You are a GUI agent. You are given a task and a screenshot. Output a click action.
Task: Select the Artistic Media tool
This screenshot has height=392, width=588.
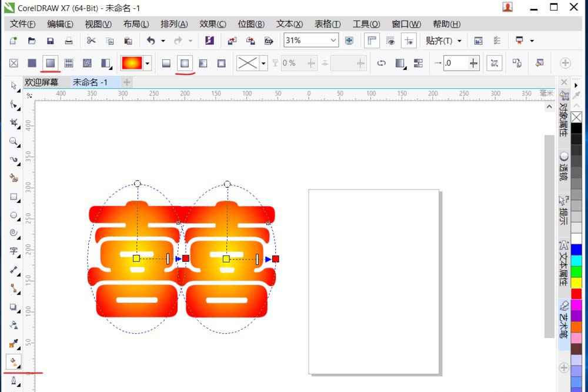[14, 178]
